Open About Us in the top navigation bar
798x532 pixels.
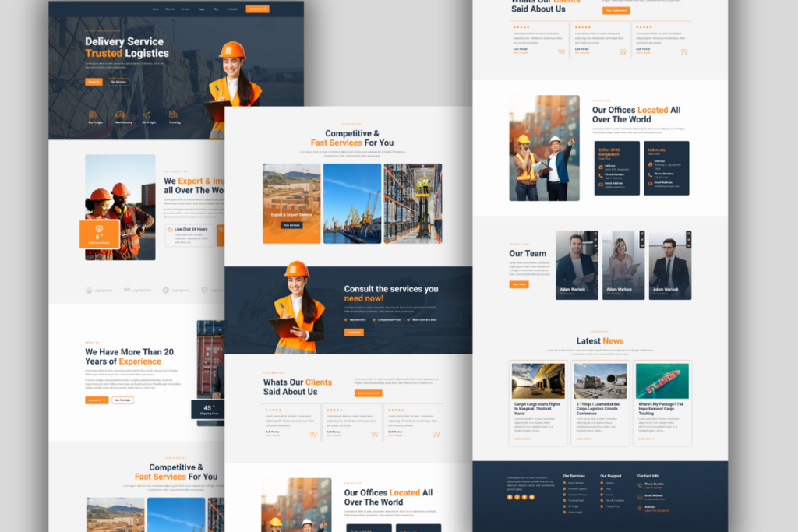point(170,9)
